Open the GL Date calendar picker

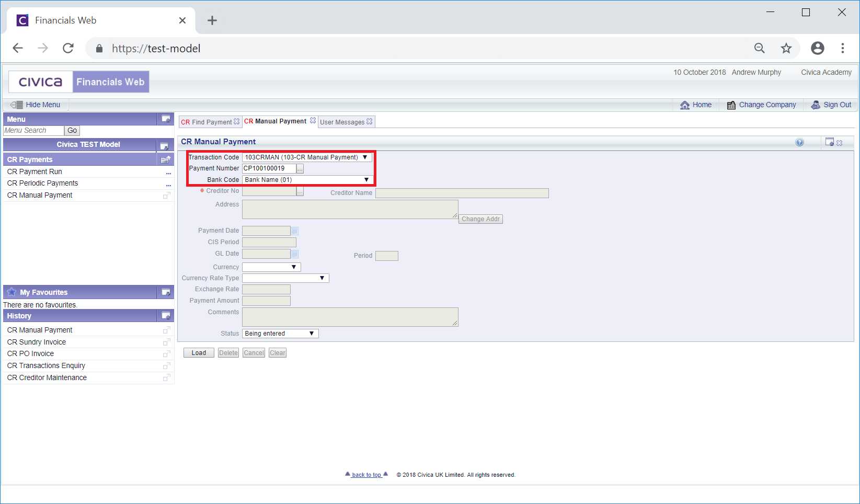(295, 254)
